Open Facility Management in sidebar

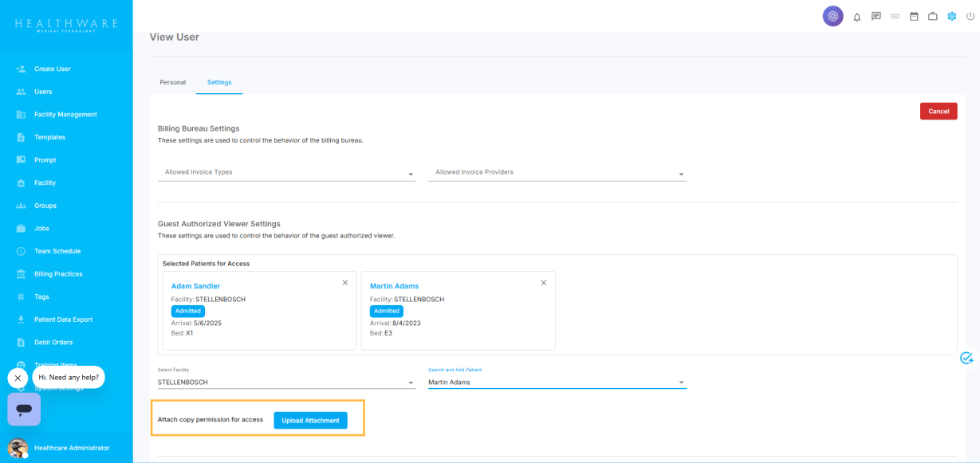pos(65,115)
